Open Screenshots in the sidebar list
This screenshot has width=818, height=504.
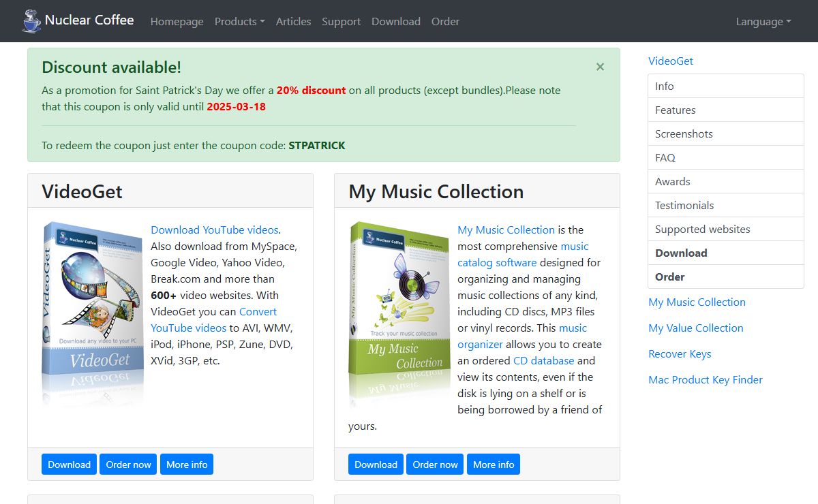pyautogui.click(x=726, y=133)
